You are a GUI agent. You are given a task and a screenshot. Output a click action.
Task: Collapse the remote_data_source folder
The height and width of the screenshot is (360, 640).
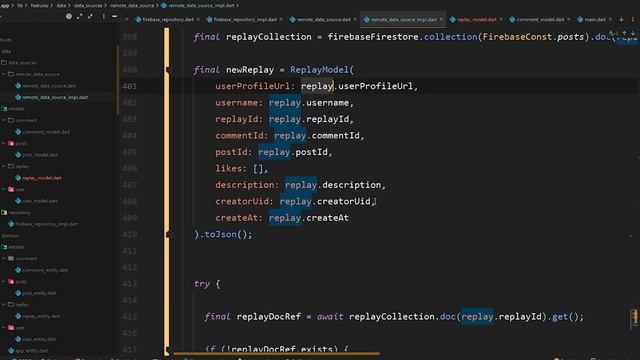(4, 74)
